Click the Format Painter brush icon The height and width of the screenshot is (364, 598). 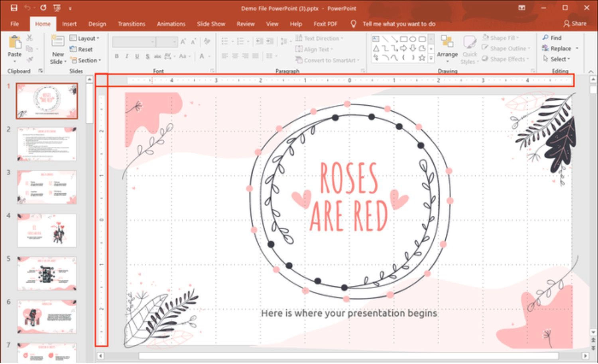[30, 59]
